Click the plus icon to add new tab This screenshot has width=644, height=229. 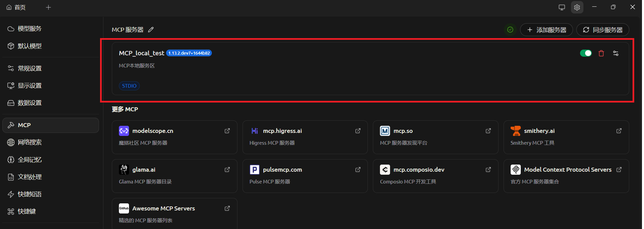49,7
